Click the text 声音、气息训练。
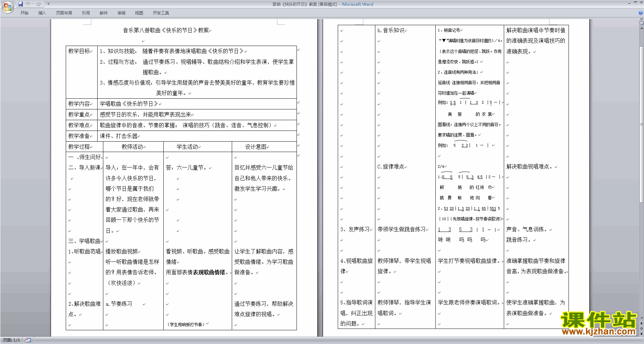 point(527,229)
